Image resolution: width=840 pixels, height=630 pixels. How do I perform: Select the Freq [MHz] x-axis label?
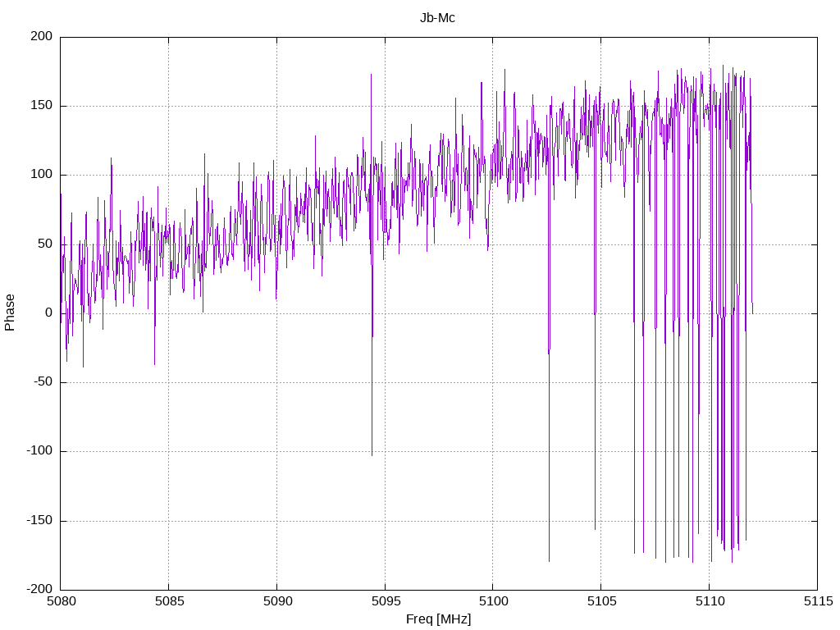point(438,619)
